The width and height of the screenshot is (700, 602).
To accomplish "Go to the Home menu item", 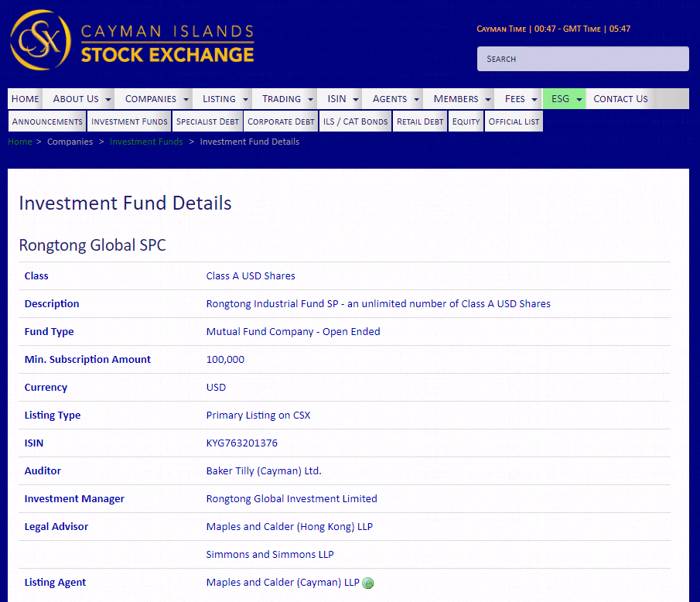I will [26, 99].
